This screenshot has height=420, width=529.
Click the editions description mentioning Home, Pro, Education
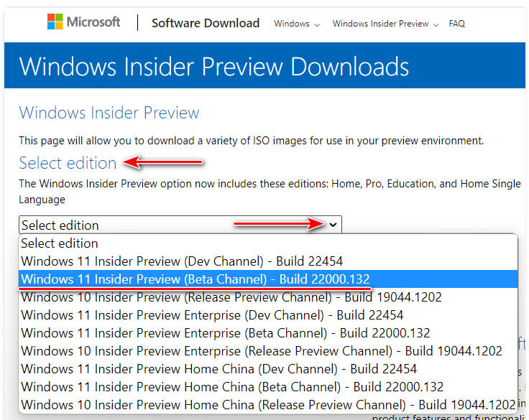pos(270,192)
